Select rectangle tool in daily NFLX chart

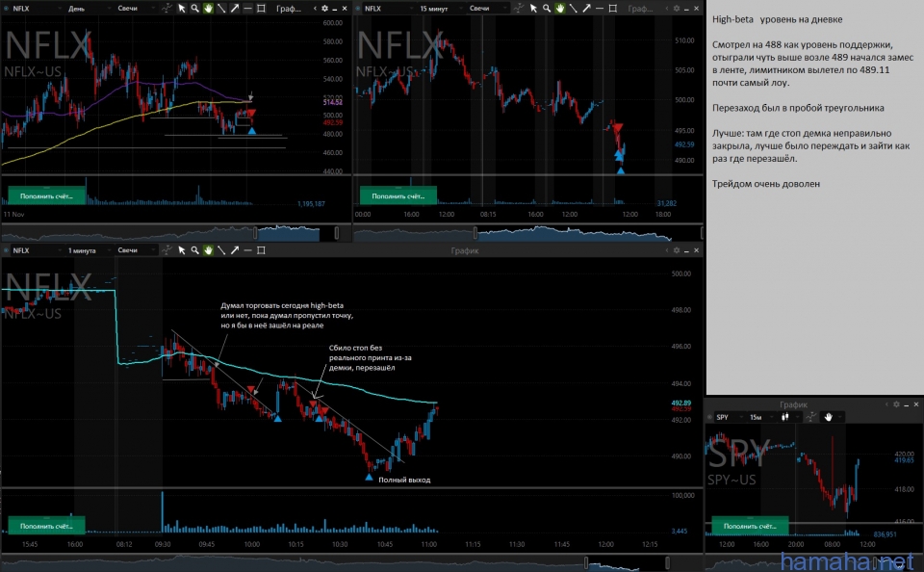(x=261, y=9)
